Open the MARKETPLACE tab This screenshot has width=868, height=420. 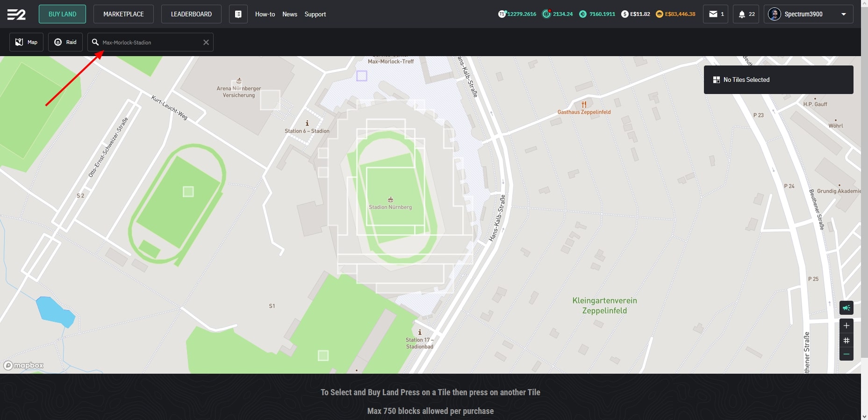[x=123, y=14]
